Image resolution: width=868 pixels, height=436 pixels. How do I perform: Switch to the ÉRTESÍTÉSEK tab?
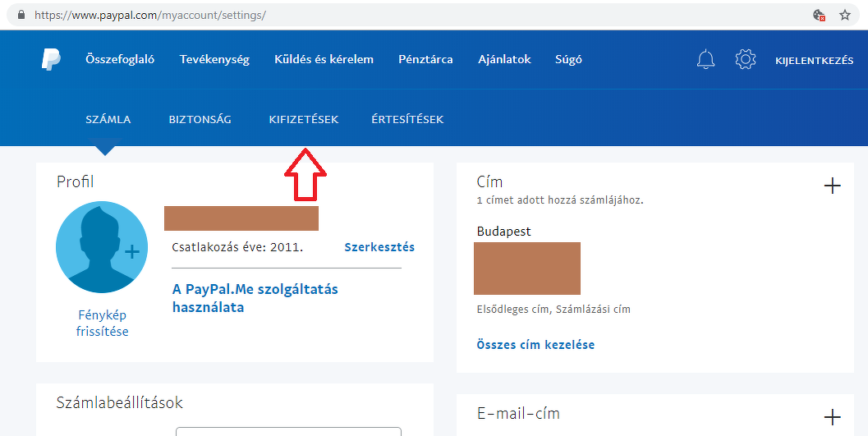tap(407, 120)
